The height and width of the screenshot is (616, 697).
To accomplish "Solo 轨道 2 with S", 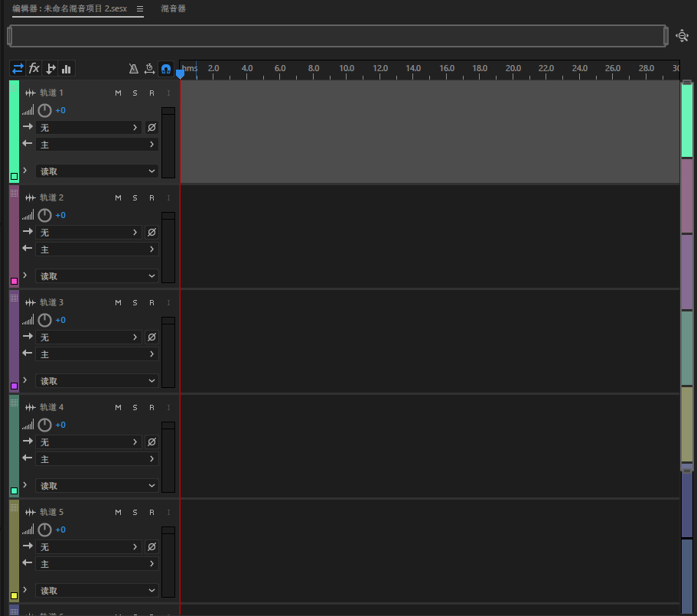I will point(135,197).
